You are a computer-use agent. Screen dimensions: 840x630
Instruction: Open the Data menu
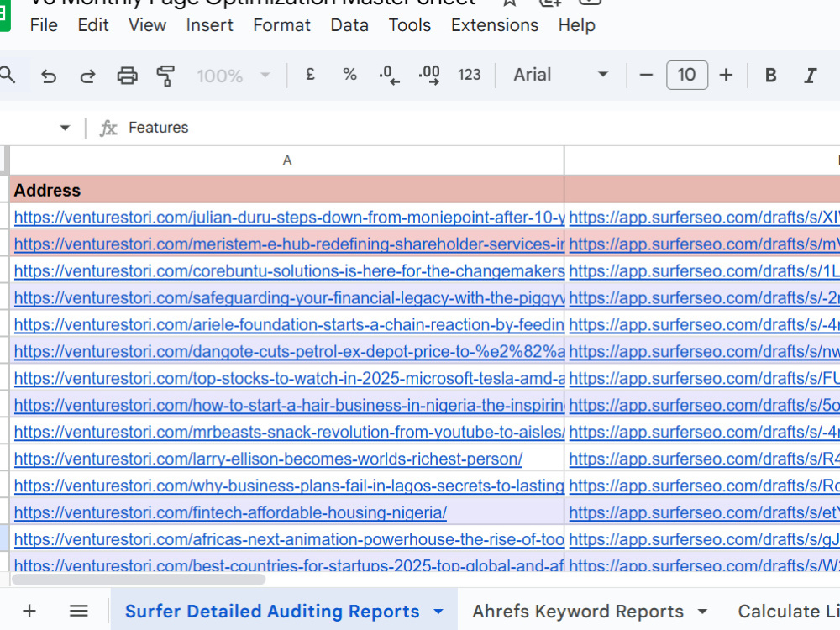coord(349,25)
